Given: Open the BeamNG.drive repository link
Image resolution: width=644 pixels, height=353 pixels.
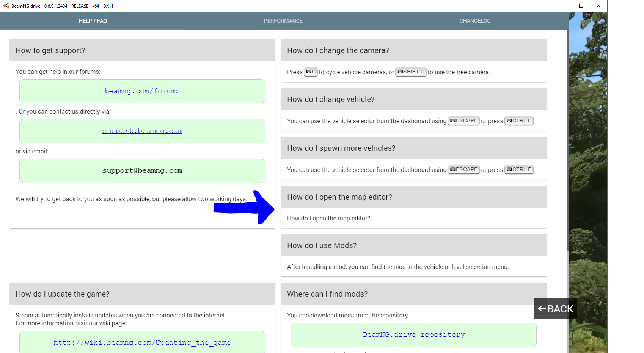Looking at the screenshot, I should click(x=414, y=334).
